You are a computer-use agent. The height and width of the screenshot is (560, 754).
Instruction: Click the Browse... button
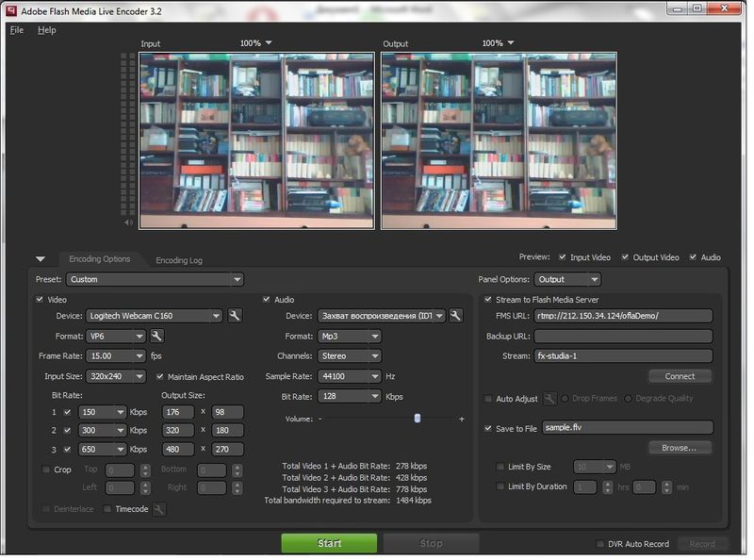click(680, 448)
